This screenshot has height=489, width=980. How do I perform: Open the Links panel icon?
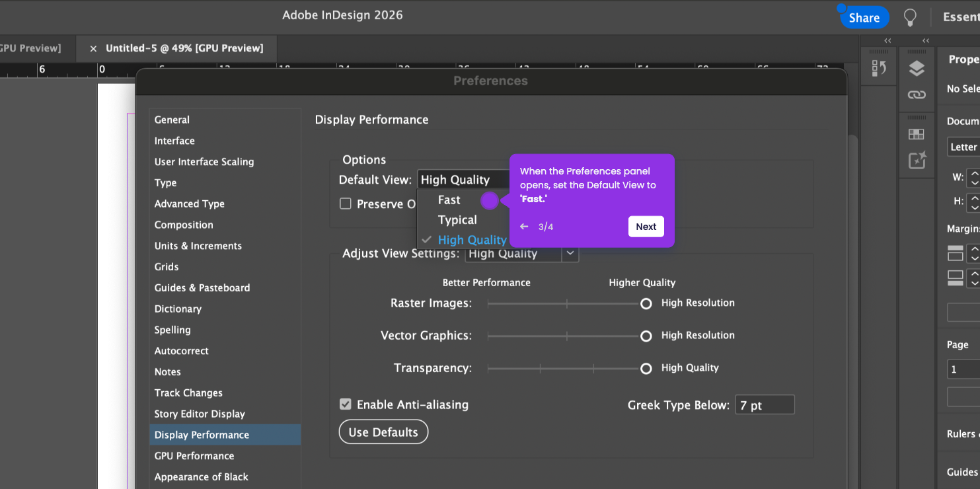tap(917, 95)
